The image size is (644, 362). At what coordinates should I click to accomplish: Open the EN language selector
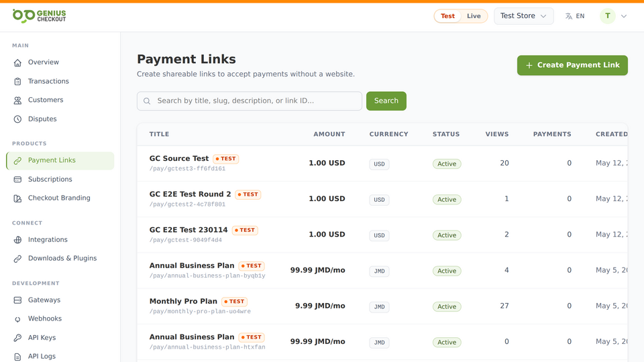(575, 16)
